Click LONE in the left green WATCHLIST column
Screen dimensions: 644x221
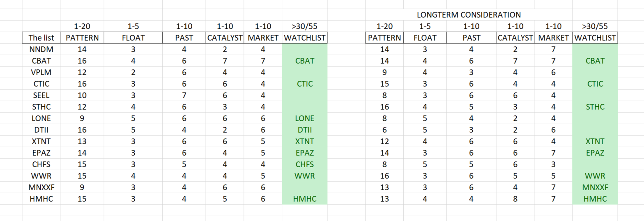point(304,119)
